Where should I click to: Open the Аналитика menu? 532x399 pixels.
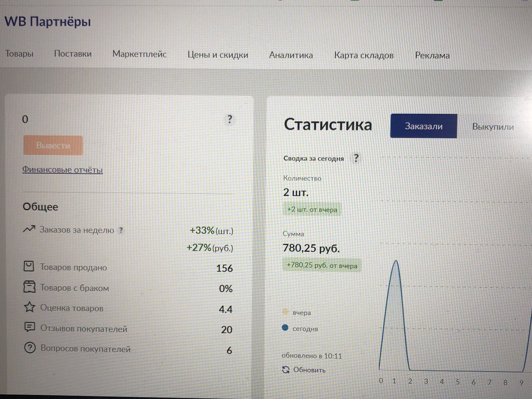pos(291,55)
